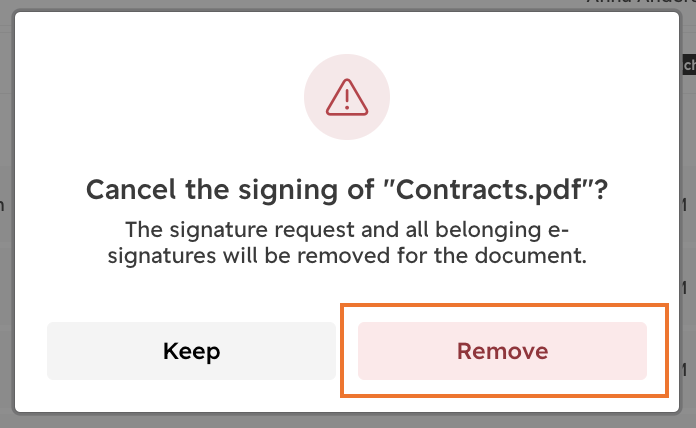696x428 pixels.
Task: Click "The signature request" in the description
Action: pyautogui.click(x=240, y=230)
